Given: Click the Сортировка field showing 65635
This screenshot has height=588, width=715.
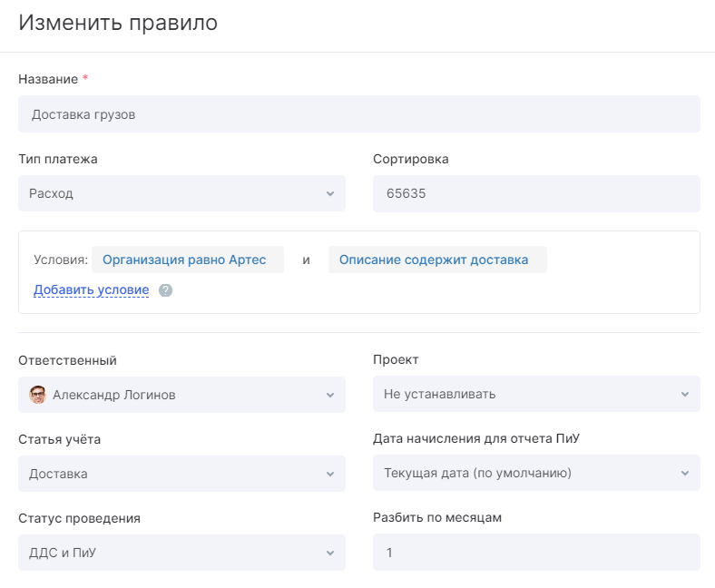Looking at the screenshot, I should (536, 193).
